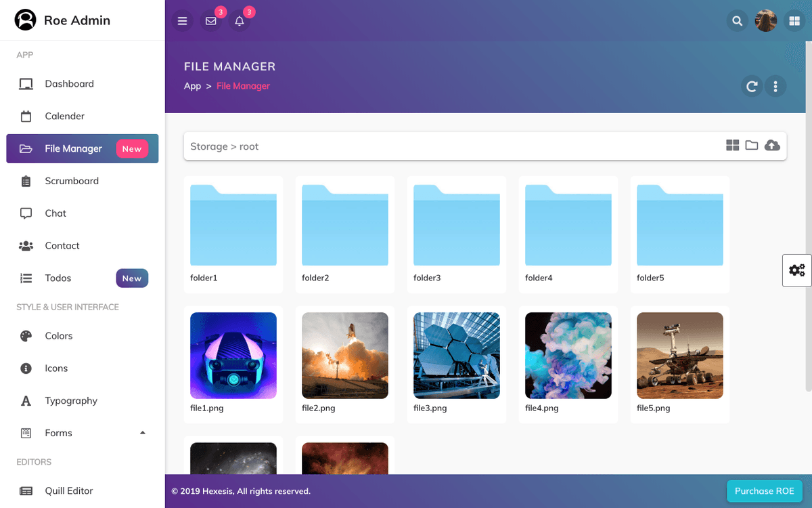Open the file upload cloud icon
Screen dimensions: 812x508
pyautogui.click(x=772, y=145)
